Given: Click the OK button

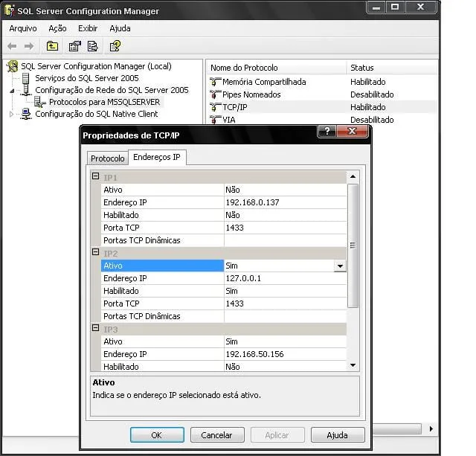Looking at the screenshot, I should click(156, 434).
